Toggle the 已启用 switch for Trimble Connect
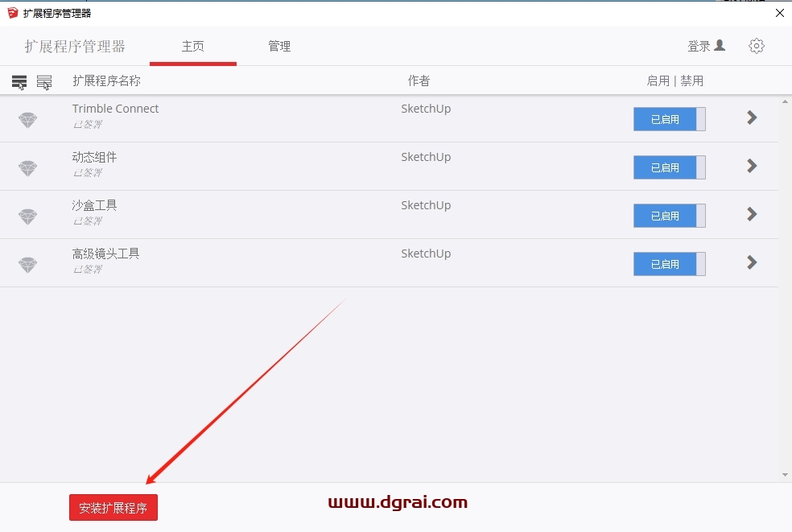Viewport: 792px width, 532px height. [x=670, y=119]
